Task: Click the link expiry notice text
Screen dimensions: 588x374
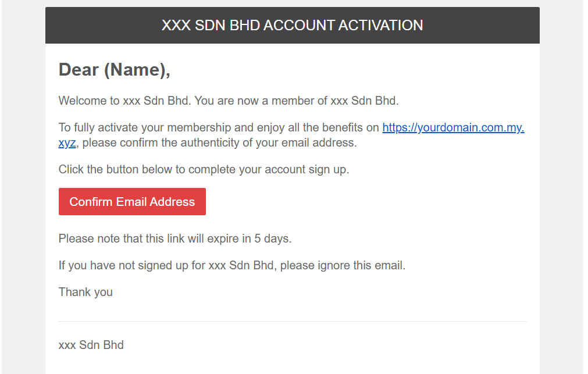Action: [174, 238]
